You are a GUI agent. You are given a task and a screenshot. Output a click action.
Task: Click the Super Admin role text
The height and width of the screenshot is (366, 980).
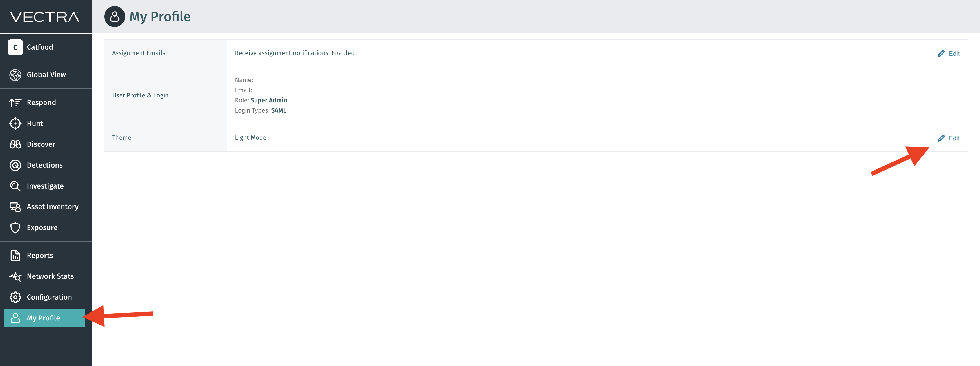click(x=269, y=100)
